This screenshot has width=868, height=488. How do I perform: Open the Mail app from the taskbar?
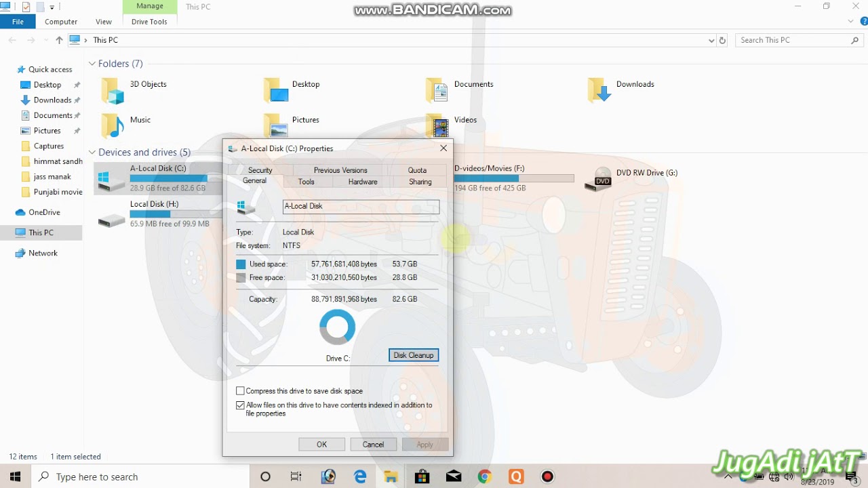coord(453,476)
